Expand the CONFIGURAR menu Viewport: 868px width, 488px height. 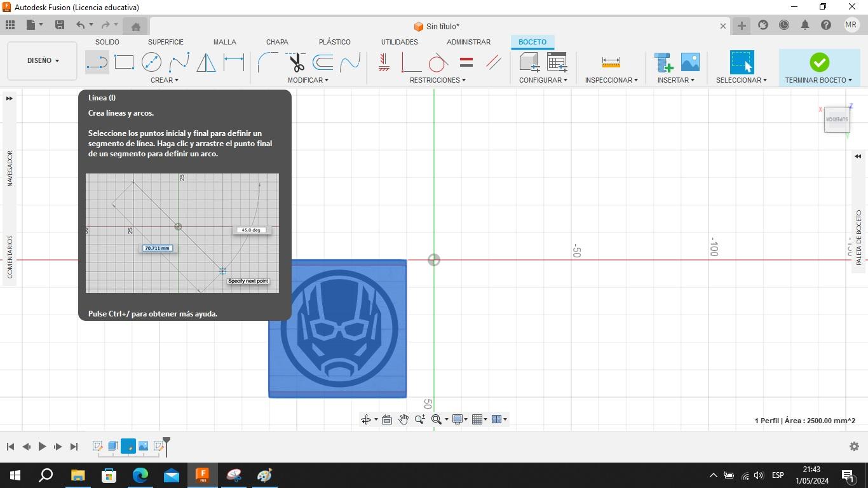point(543,80)
